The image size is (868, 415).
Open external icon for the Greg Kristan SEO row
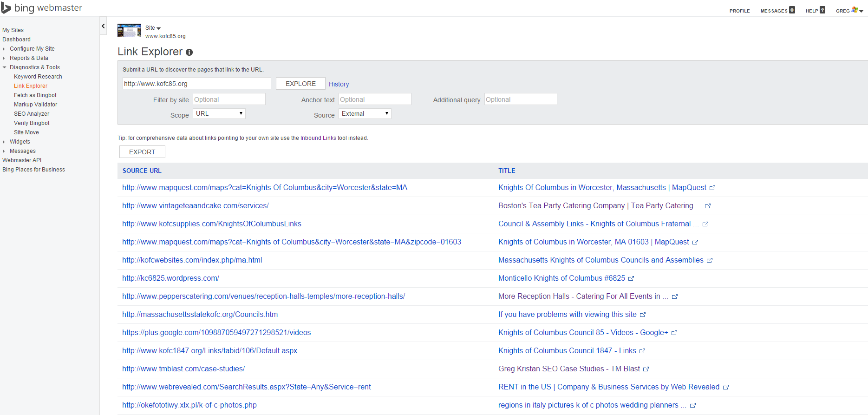coord(646,369)
